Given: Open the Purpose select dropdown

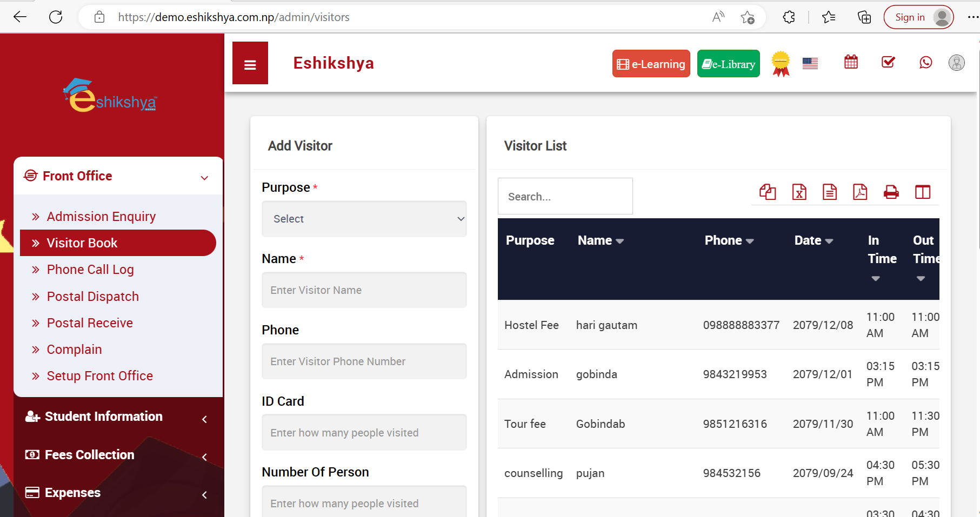Looking at the screenshot, I should (364, 219).
